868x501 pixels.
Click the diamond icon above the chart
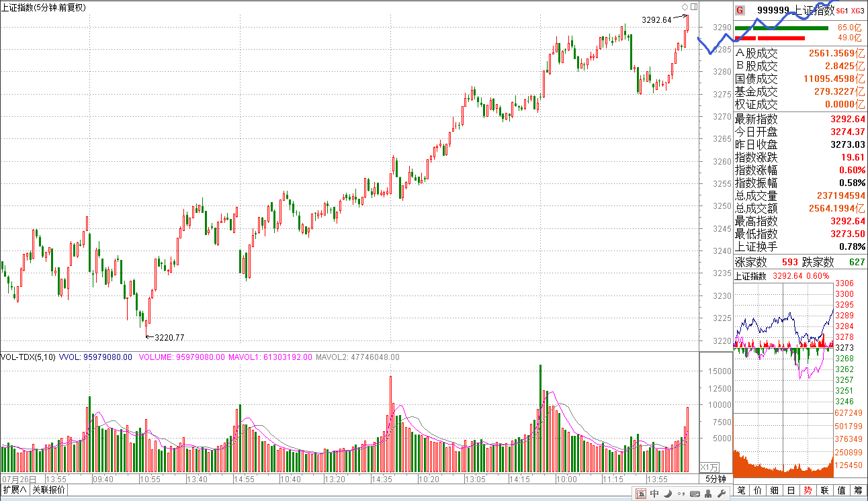pyautogui.click(x=685, y=7)
